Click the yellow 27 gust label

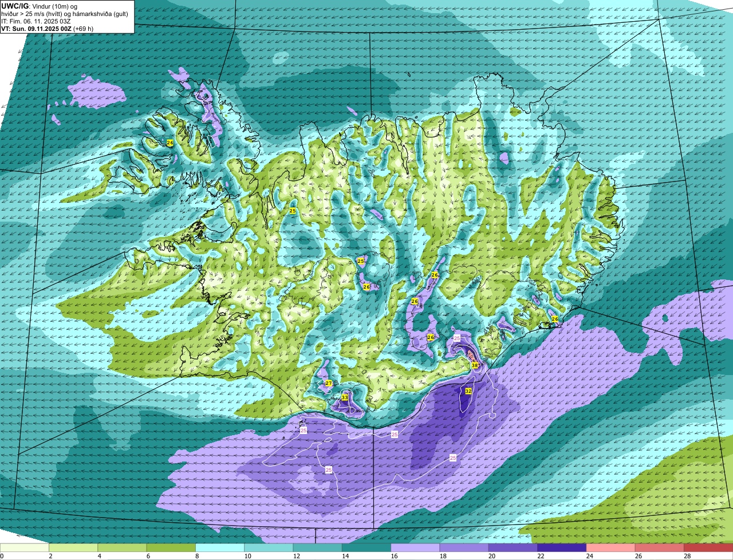pos(329,383)
